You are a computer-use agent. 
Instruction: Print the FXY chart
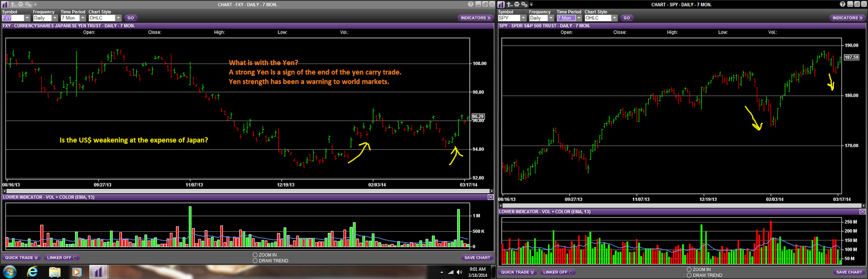coord(21,4)
